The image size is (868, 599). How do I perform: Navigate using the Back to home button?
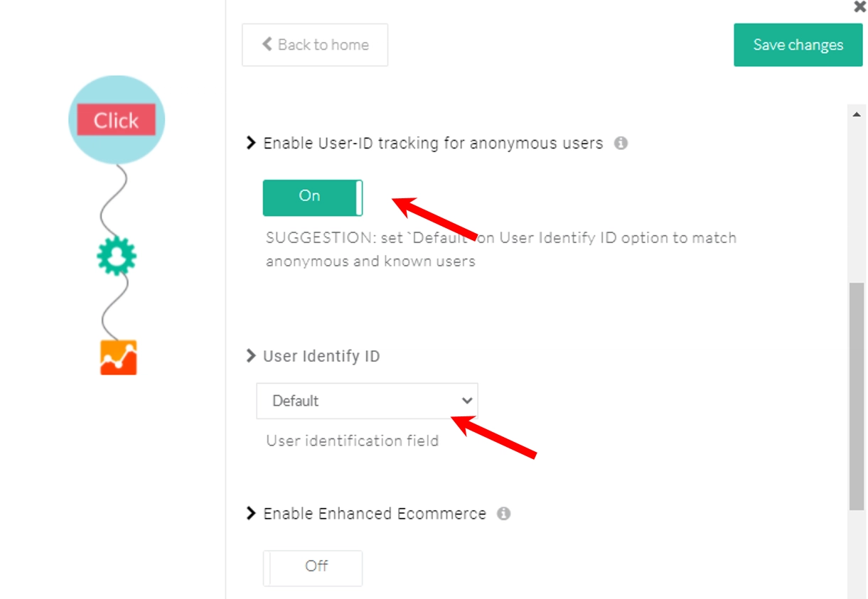tap(314, 44)
